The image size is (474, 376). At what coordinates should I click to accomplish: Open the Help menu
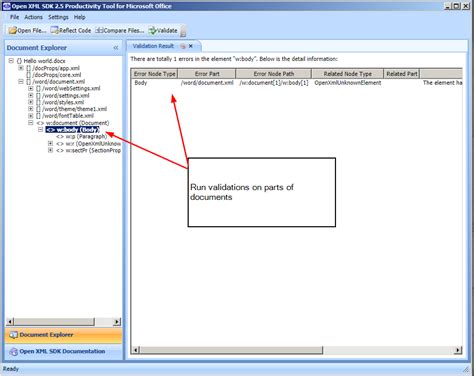80,17
